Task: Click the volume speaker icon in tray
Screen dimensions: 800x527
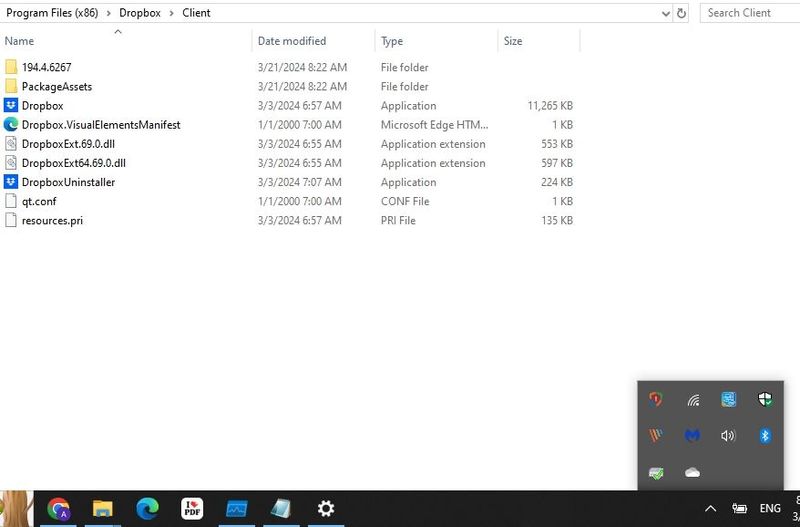Action: pyautogui.click(x=728, y=436)
